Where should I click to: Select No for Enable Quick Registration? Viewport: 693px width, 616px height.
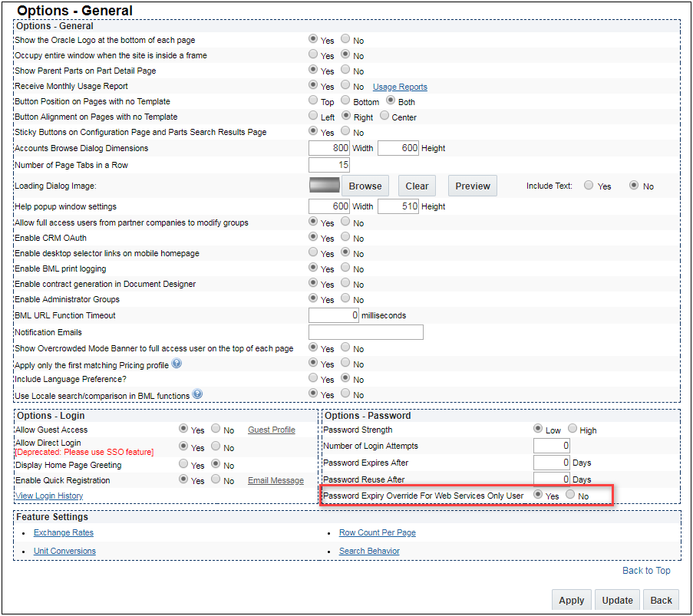(x=216, y=479)
